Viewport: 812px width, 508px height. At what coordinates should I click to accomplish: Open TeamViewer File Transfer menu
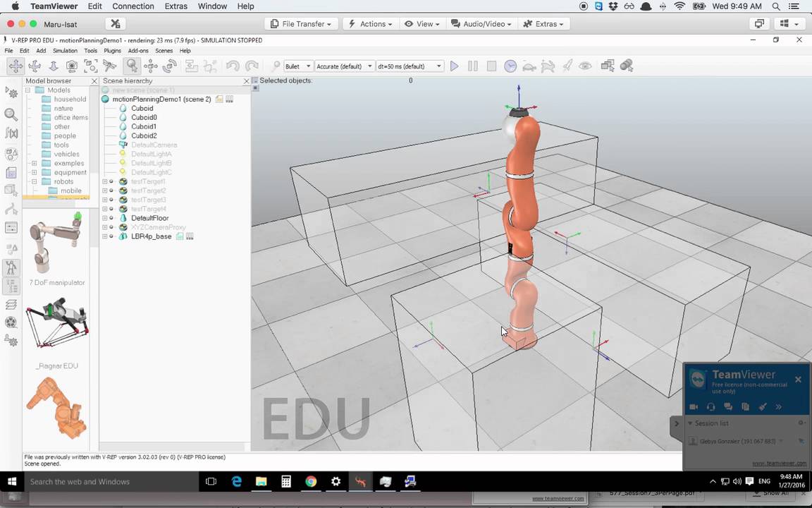(x=302, y=24)
